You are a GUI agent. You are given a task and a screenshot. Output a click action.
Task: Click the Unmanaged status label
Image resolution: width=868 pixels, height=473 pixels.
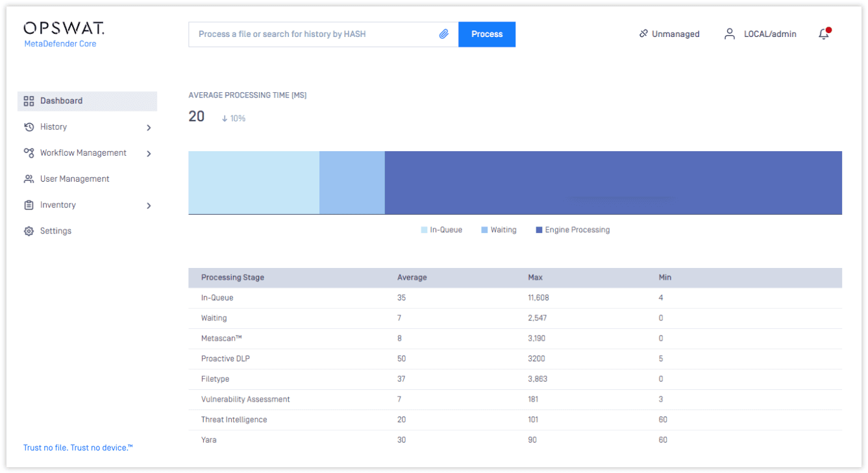pyautogui.click(x=676, y=34)
